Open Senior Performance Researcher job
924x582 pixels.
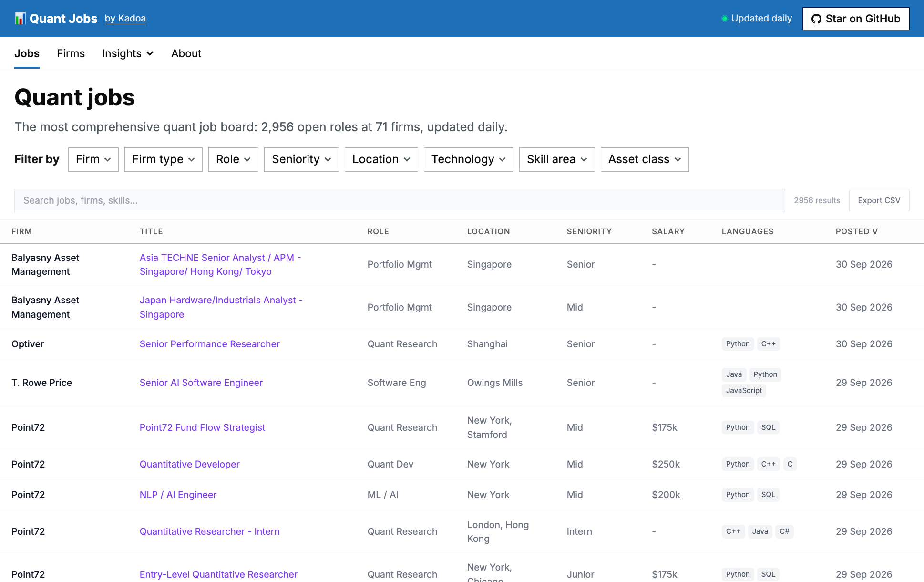tap(209, 344)
